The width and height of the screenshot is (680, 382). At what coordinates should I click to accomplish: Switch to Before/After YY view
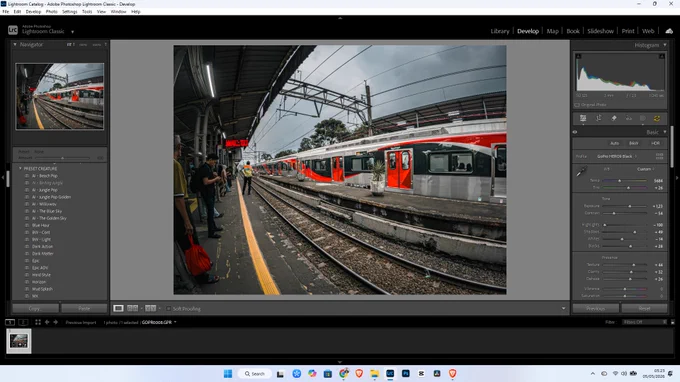150,308
